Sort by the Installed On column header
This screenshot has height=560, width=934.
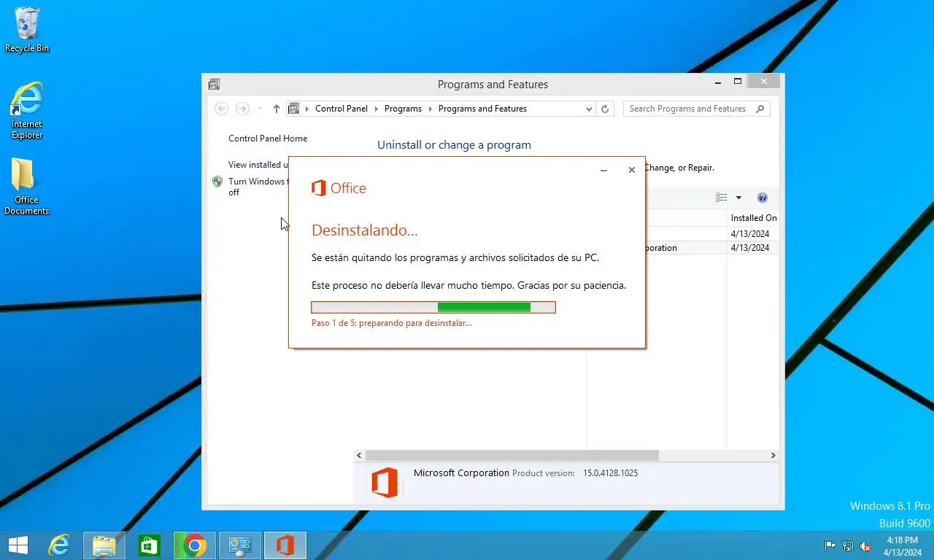point(753,218)
